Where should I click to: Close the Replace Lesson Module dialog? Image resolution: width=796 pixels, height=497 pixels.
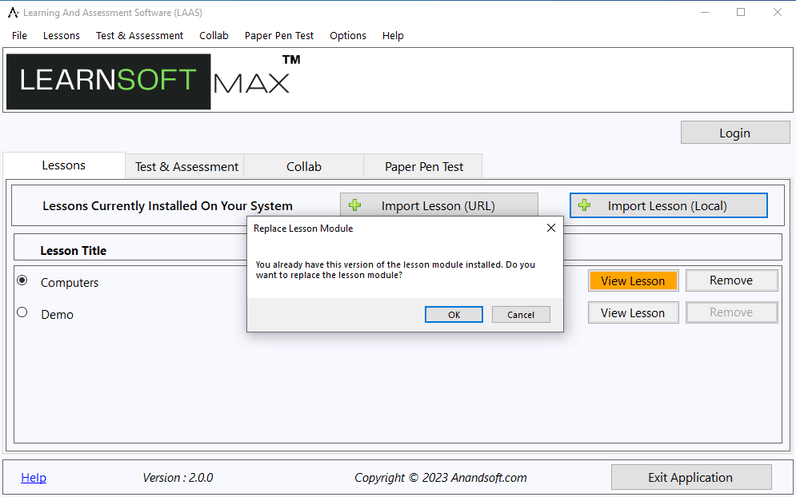tap(551, 228)
